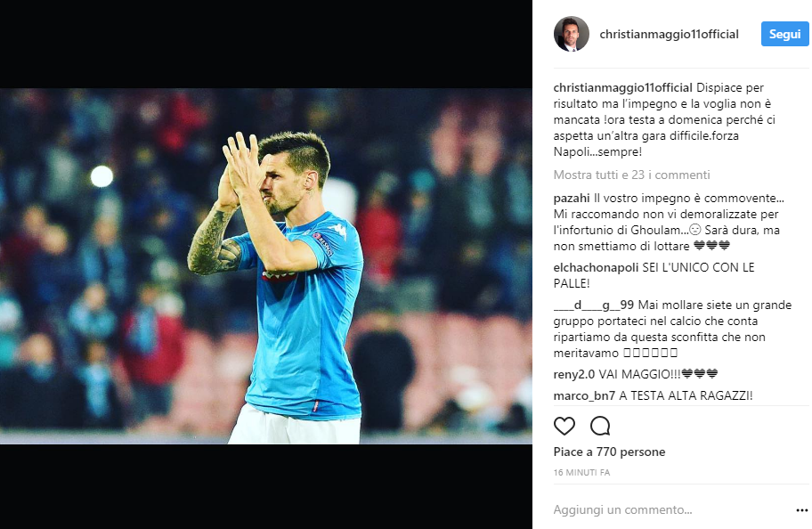View likes via Piace a 770 persone
The height and width of the screenshot is (529, 812).
click(x=609, y=452)
